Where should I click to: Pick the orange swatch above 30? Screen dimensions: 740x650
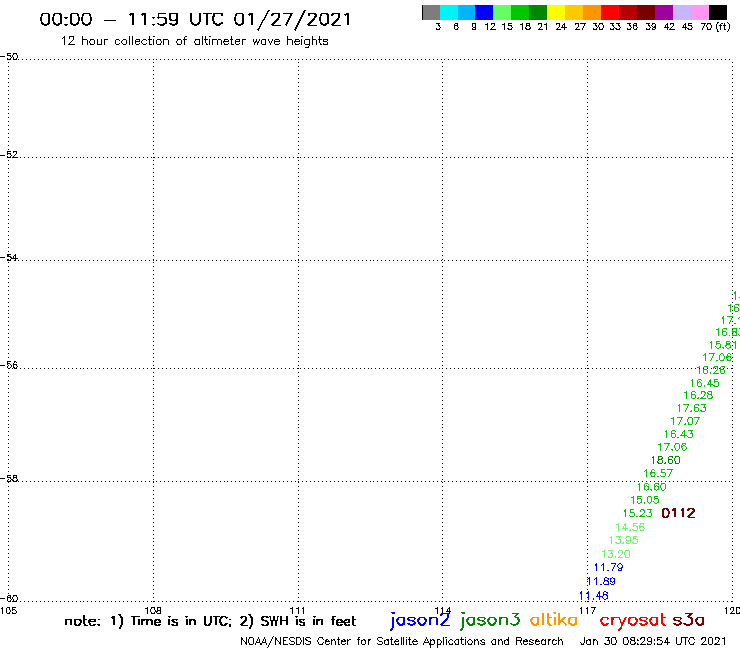tap(592, 12)
